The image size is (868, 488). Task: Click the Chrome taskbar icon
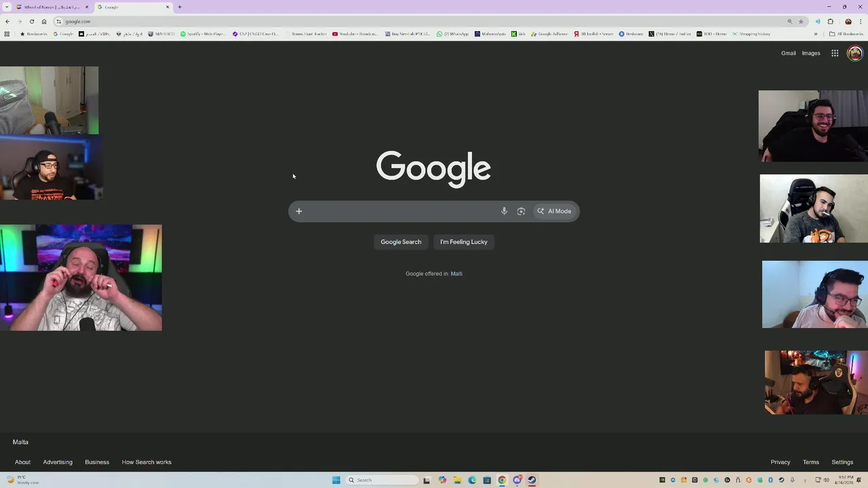tap(502, 480)
